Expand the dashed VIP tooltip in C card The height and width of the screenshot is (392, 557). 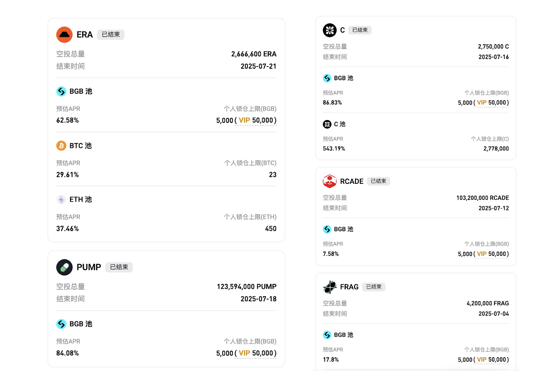pos(481,102)
